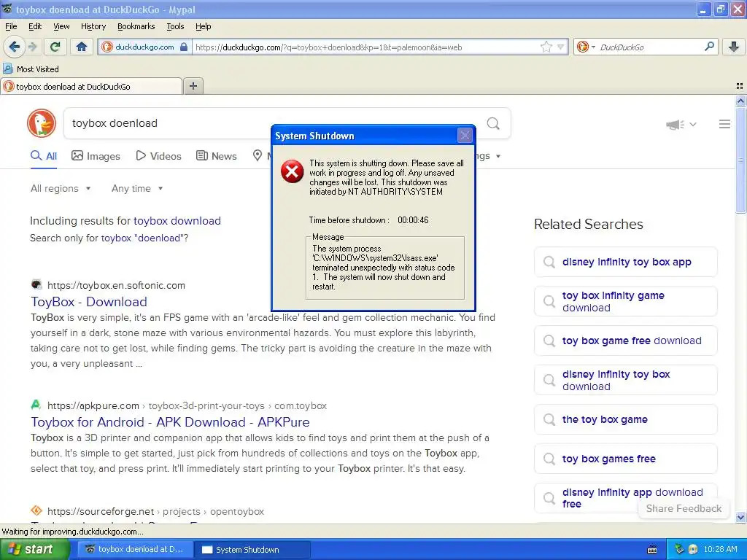Switch to Mypal browser taskbar button
The image size is (747, 560).
(136, 550)
